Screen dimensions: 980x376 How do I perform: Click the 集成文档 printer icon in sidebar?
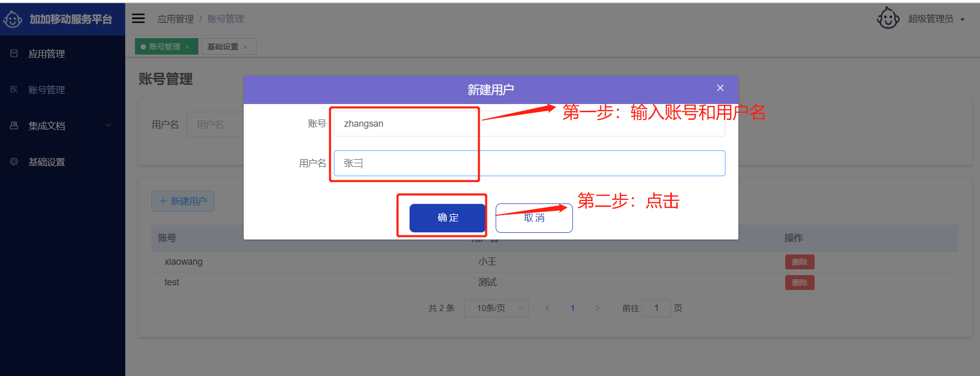14,126
